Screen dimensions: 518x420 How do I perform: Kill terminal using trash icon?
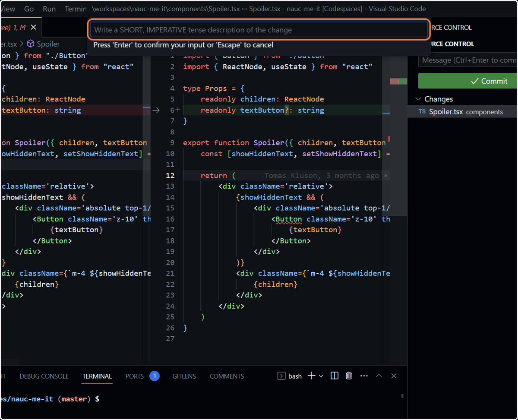(x=349, y=376)
